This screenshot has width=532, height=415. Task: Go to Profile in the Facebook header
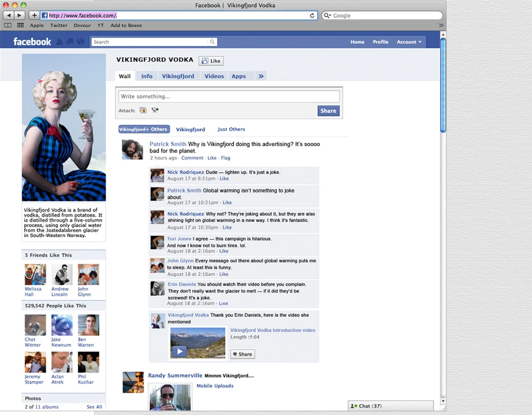coord(380,42)
